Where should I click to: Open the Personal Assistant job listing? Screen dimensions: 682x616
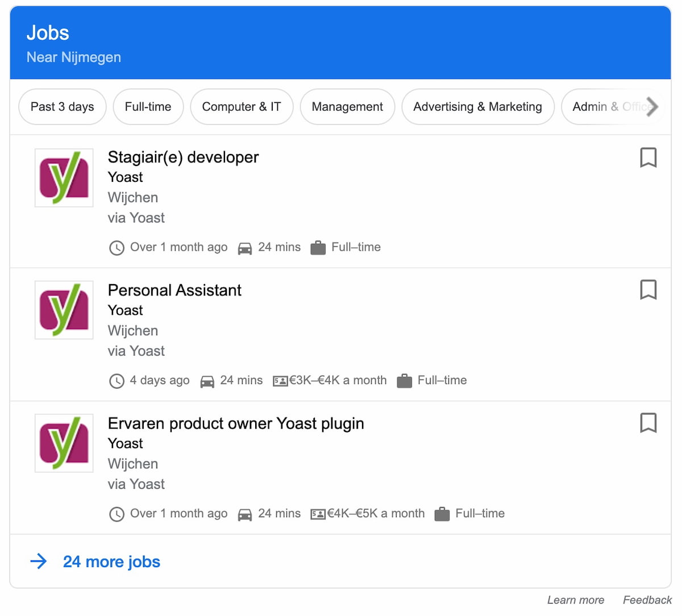tap(174, 290)
